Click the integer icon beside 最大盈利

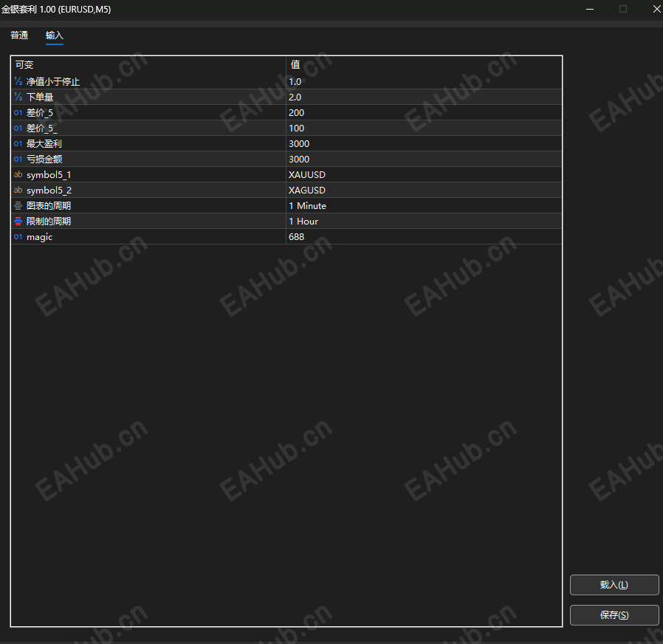[x=18, y=144]
